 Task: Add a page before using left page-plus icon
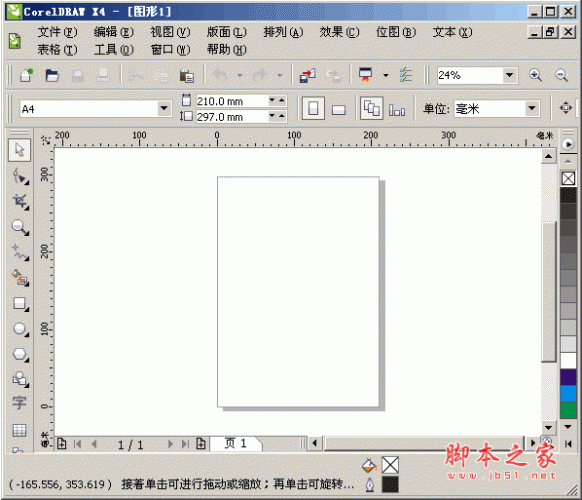click(x=62, y=444)
